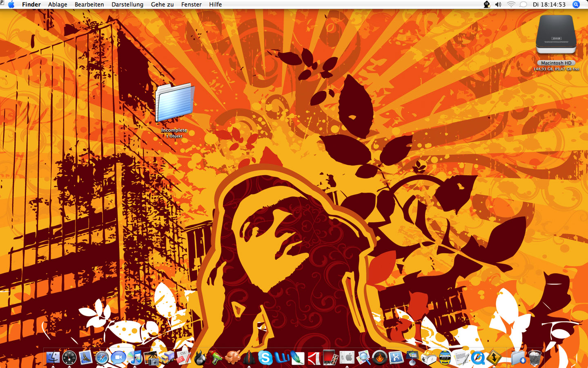The image size is (588, 368).
Task: Open the Trash in the Dock
Action: (x=535, y=358)
